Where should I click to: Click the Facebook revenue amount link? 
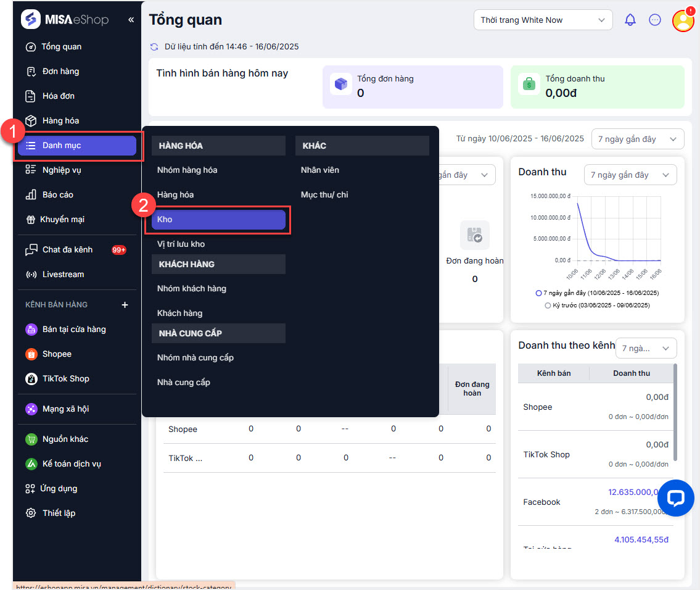(x=638, y=492)
